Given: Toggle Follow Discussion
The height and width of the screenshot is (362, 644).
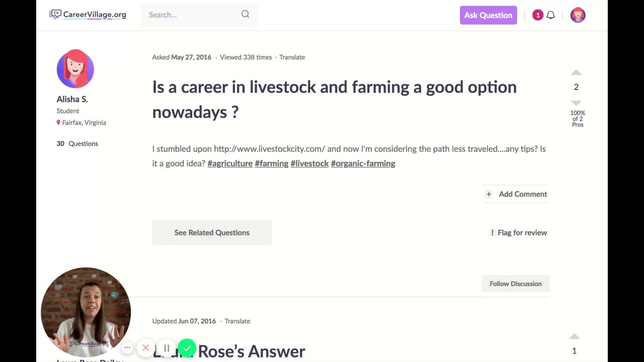Looking at the screenshot, I should pos(515,284).
